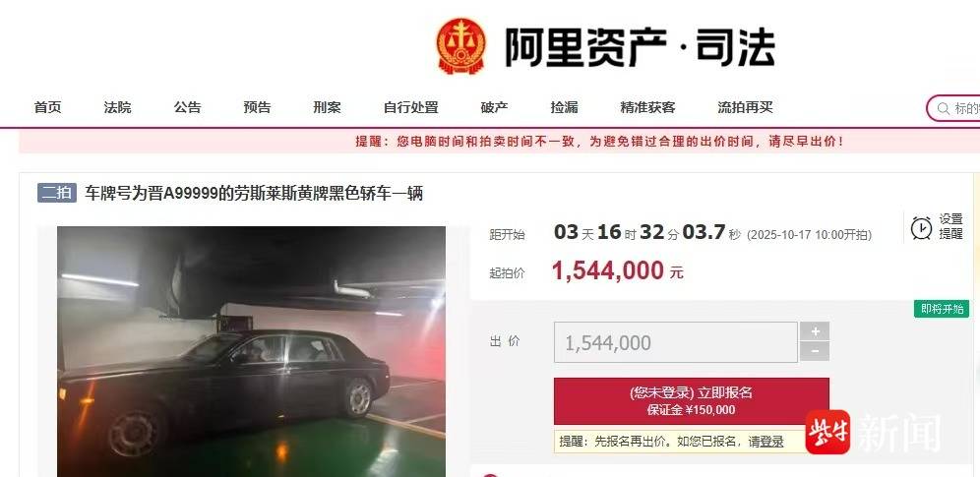Select the 流拍再买 navigation item
980x477 pixels.
click(x=745, y=107)
